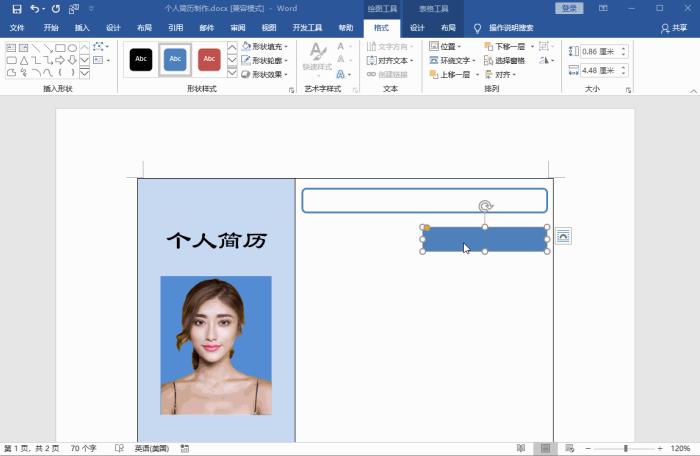Switch to Web Layout view in status bar
This screenshot has height=456, width=700.
(569, 448)
